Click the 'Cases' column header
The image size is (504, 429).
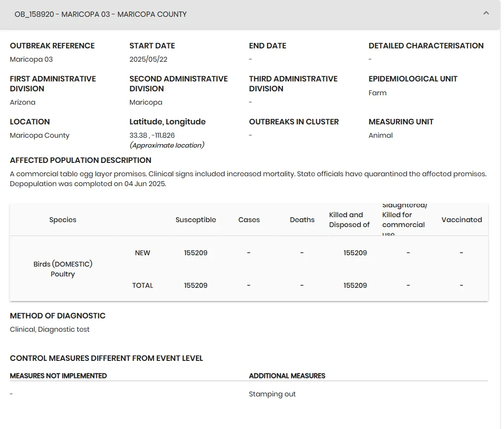(x=249, y=220)
